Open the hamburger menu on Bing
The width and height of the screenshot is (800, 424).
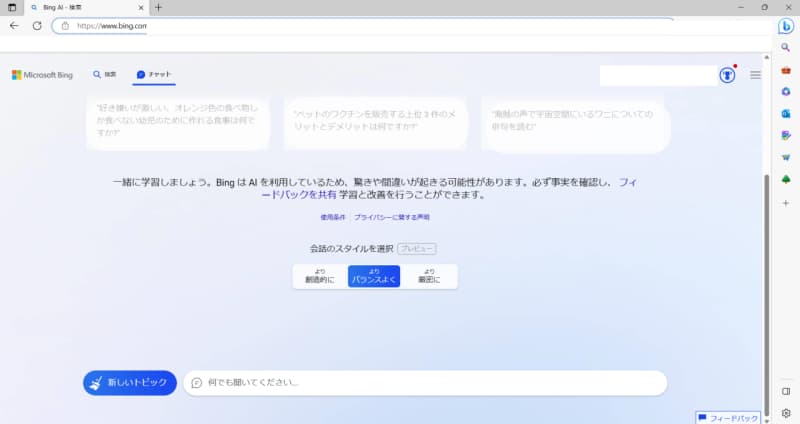[755, 75]
